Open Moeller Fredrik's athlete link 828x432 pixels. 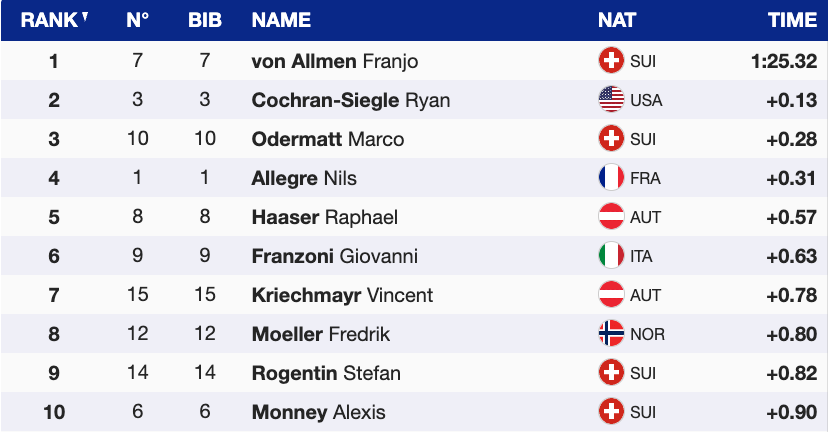coord(320,334)
